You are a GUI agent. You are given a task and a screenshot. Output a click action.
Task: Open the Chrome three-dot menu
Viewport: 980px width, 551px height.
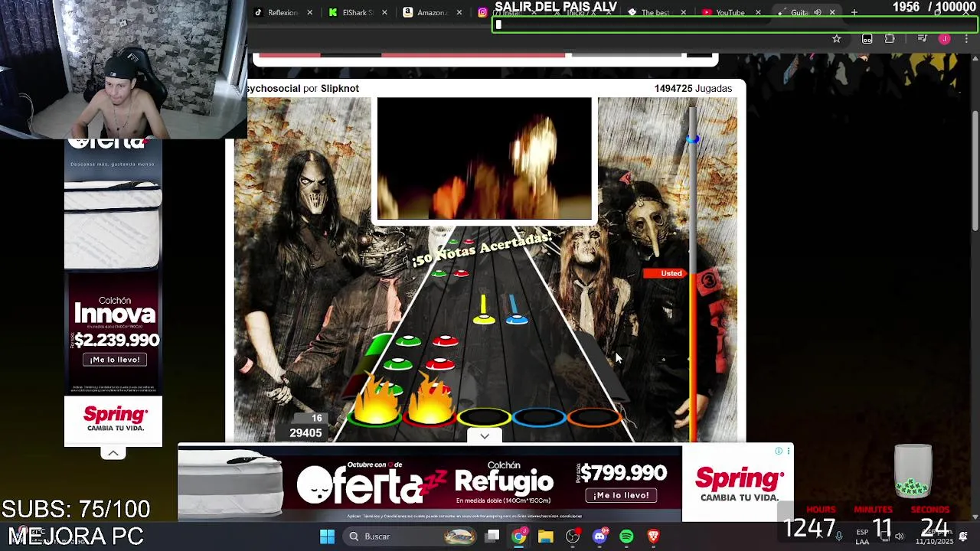(966, 39)
